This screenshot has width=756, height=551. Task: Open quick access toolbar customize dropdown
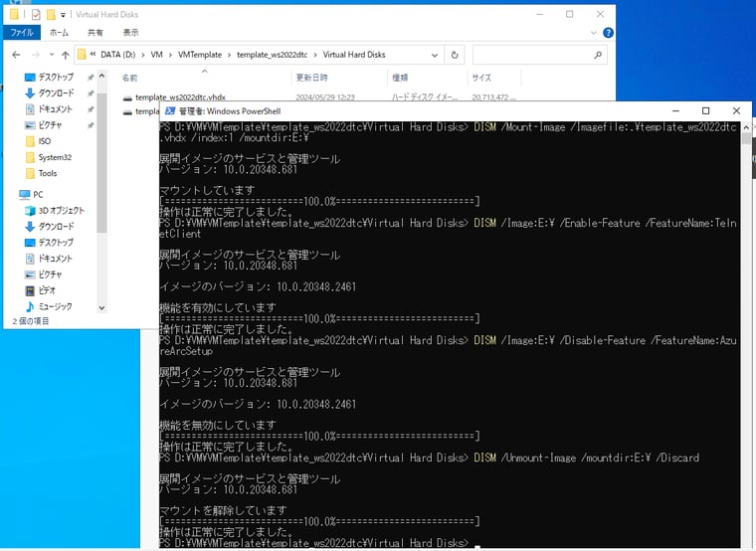63,15
